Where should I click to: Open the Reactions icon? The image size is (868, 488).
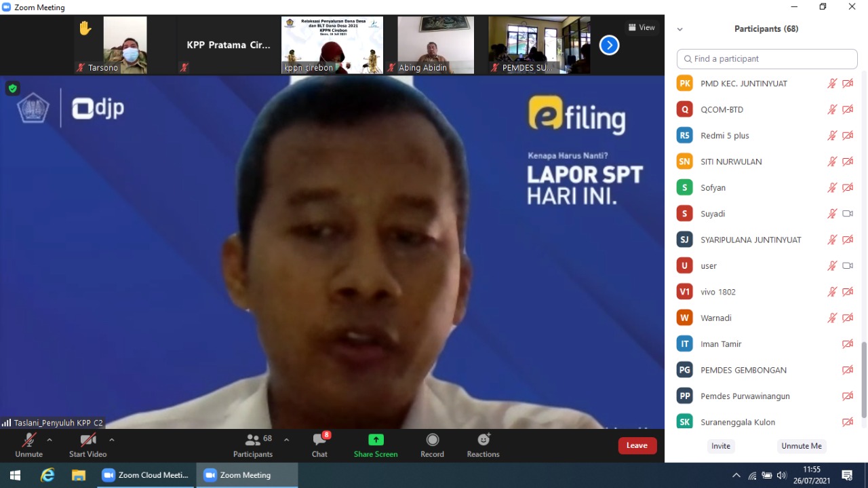(483, 440)
